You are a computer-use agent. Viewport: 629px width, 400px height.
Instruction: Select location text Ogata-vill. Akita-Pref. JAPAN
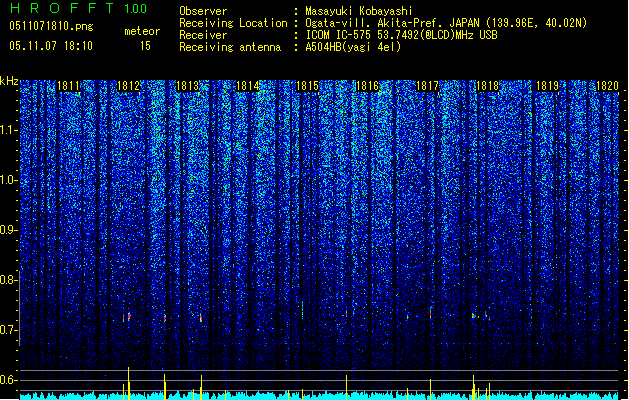tap(392, 23)
